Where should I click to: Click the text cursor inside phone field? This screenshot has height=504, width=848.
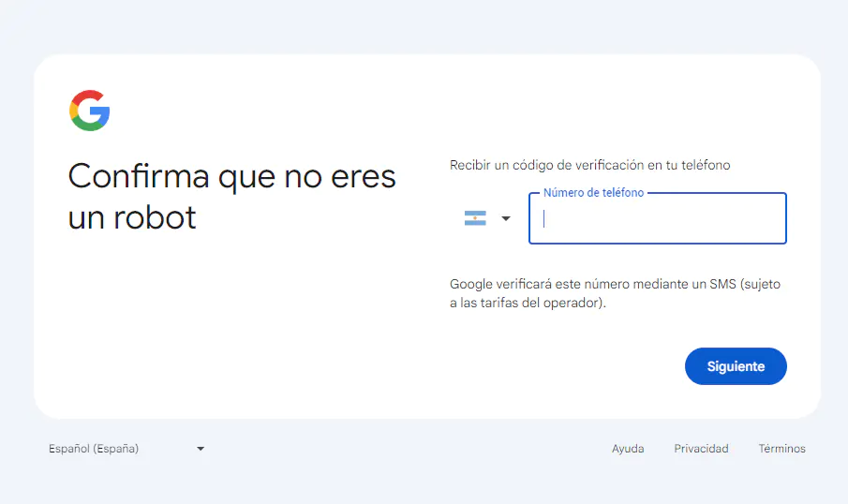point(544,219)
